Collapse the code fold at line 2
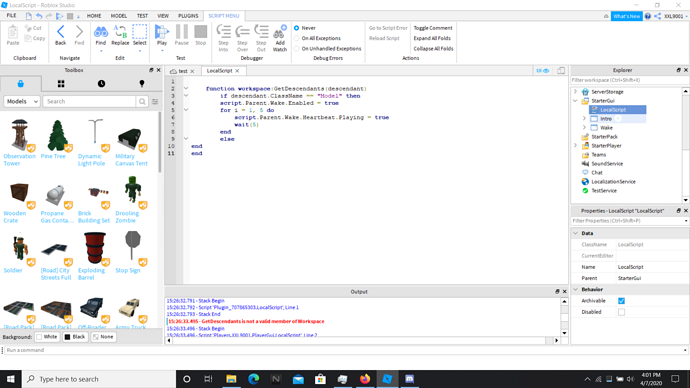Screen dimensions: 690x388 point(186,88)
